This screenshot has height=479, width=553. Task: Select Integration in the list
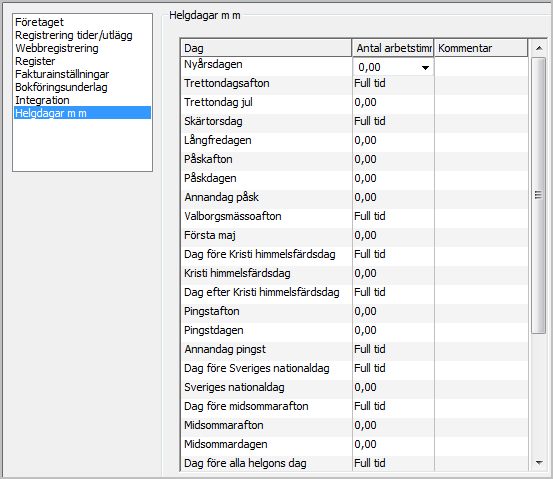[42, 100]
